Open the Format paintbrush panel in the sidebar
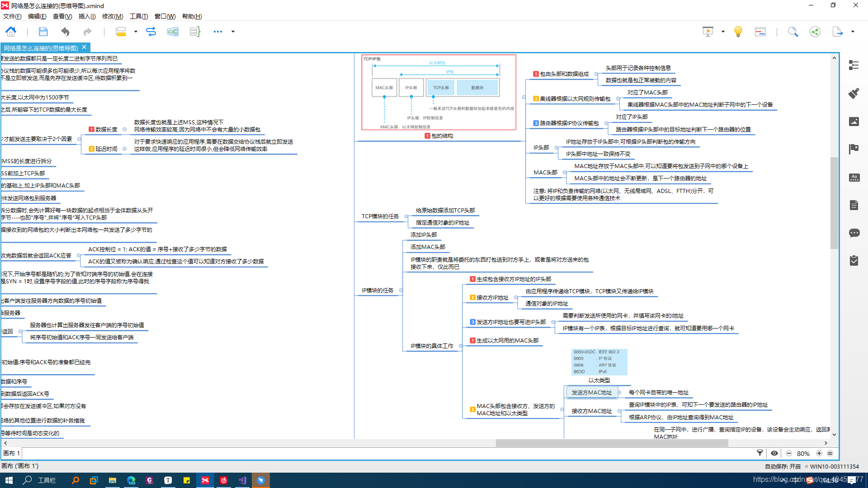868x488 pixels. pyautogui.click(x=854, y=94)
